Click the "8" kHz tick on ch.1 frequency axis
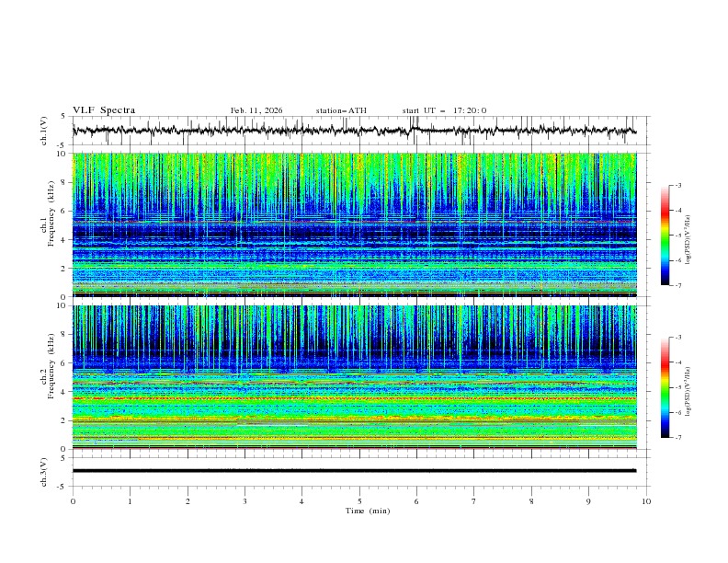 click(64, 182)
